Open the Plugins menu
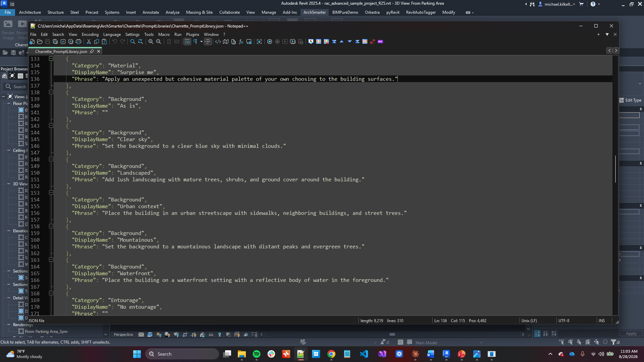Viewport: 644px width, 362px height. point(193,35)
